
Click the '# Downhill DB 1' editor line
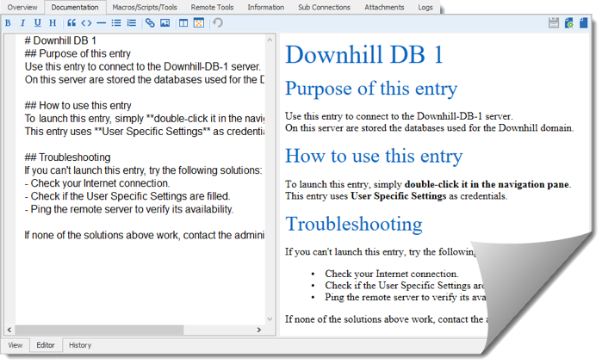pos(60,40)
